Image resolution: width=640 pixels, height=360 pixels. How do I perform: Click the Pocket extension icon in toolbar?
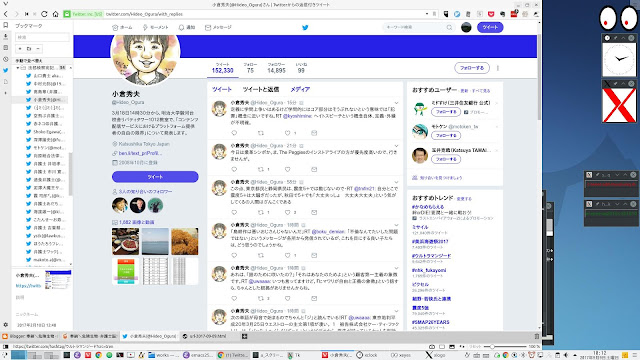click(491, 14)
